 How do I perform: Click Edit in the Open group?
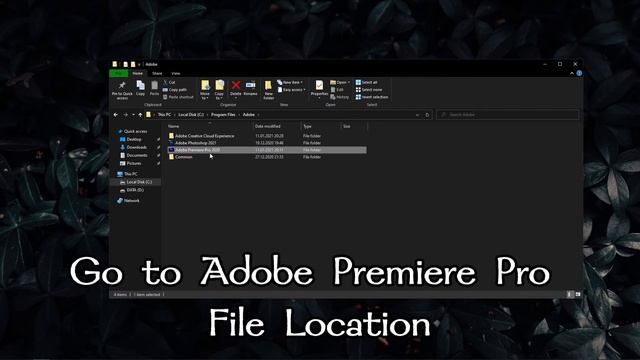337,90
